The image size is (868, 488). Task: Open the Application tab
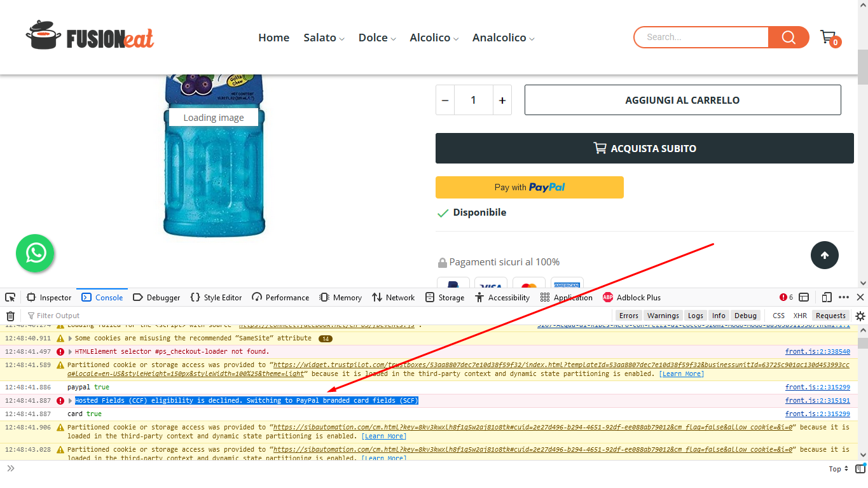[x=566, y=297]
